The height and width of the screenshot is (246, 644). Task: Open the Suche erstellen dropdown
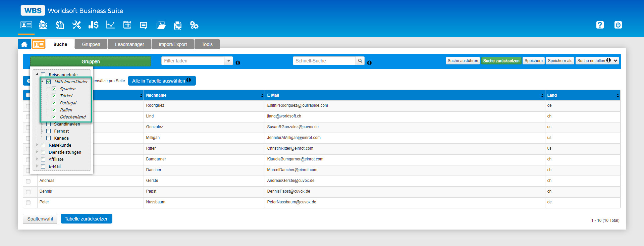point(615,61)
